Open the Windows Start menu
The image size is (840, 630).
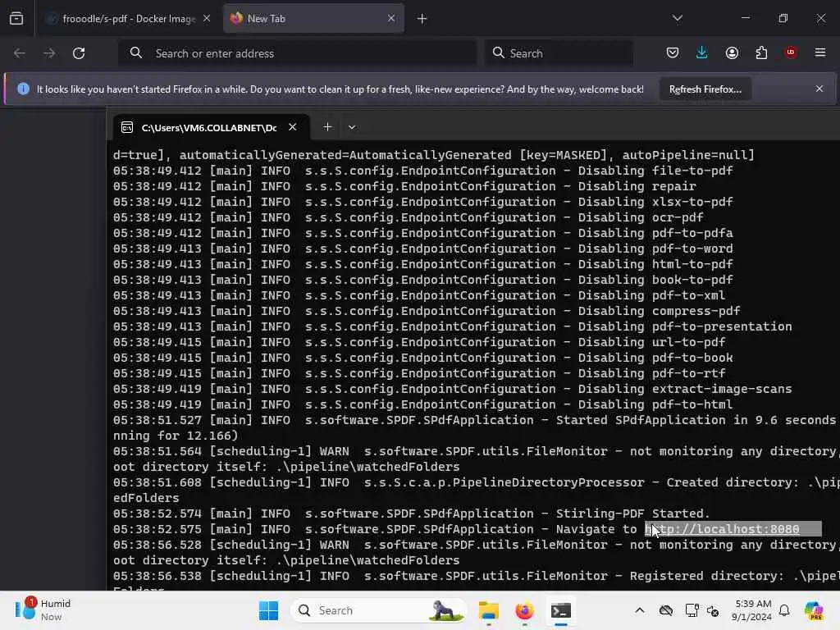(268, 610)
